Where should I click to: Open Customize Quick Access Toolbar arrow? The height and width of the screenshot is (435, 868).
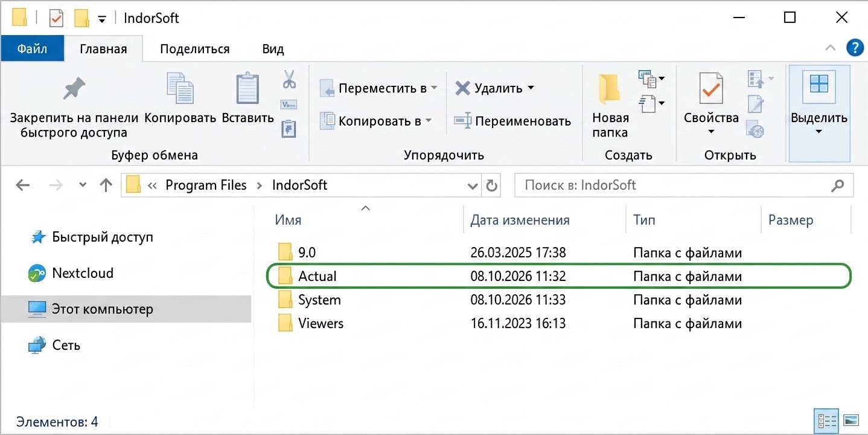pos(102,19)
